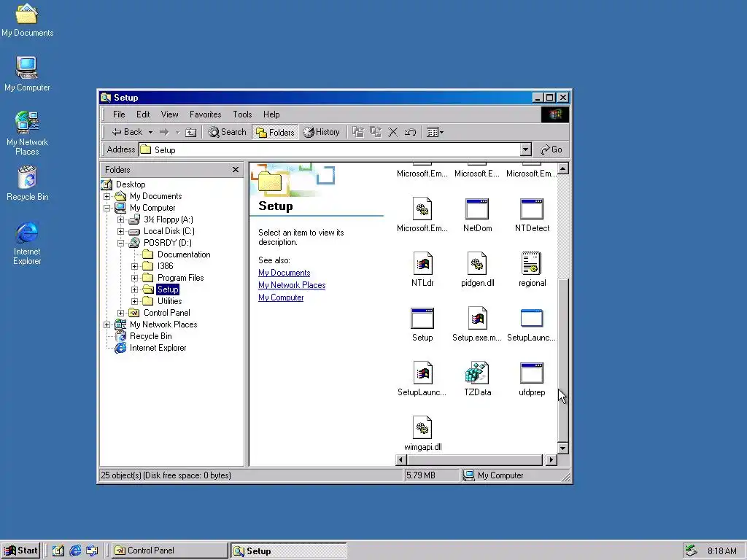This screenshot has height=560, width=747.
Task: Click the Undo toolbar icon
Action: point(410,133)
